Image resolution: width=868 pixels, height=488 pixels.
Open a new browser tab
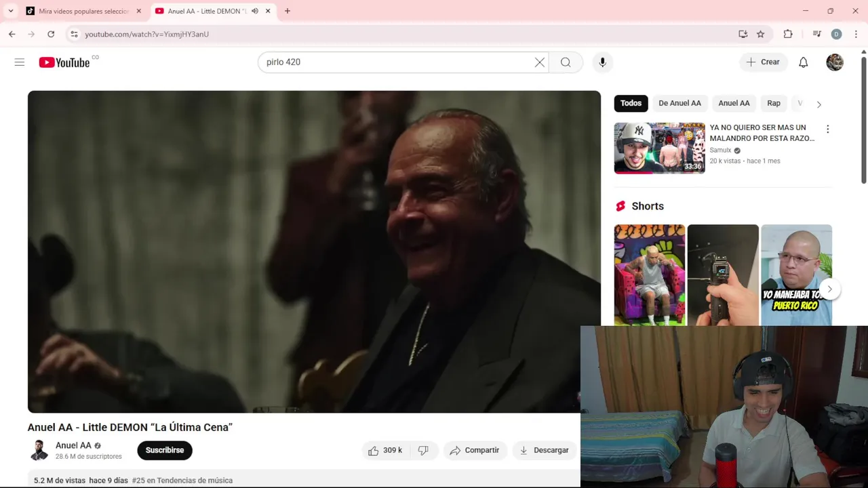click(x=288, y=11)
